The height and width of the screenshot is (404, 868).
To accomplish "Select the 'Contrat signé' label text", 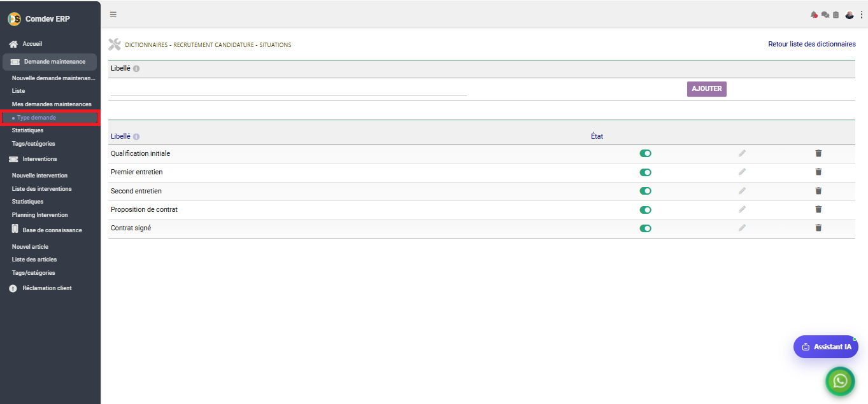I will click(131, 228).
